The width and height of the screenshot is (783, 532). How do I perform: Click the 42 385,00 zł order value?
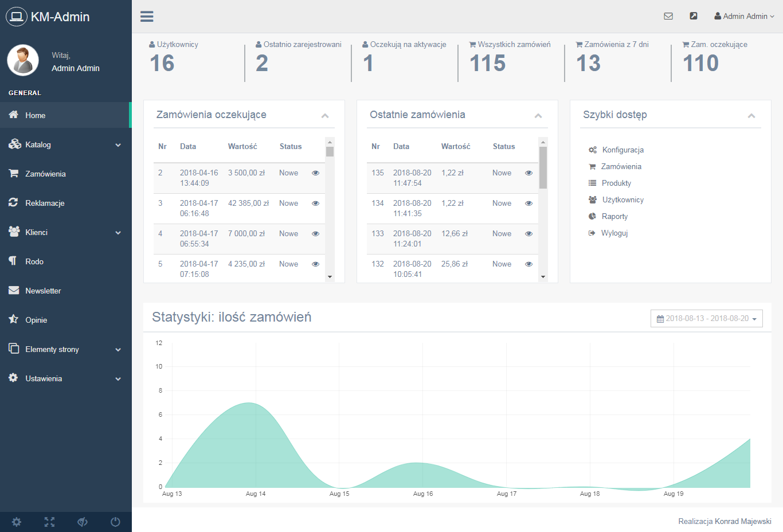[248, 203]
